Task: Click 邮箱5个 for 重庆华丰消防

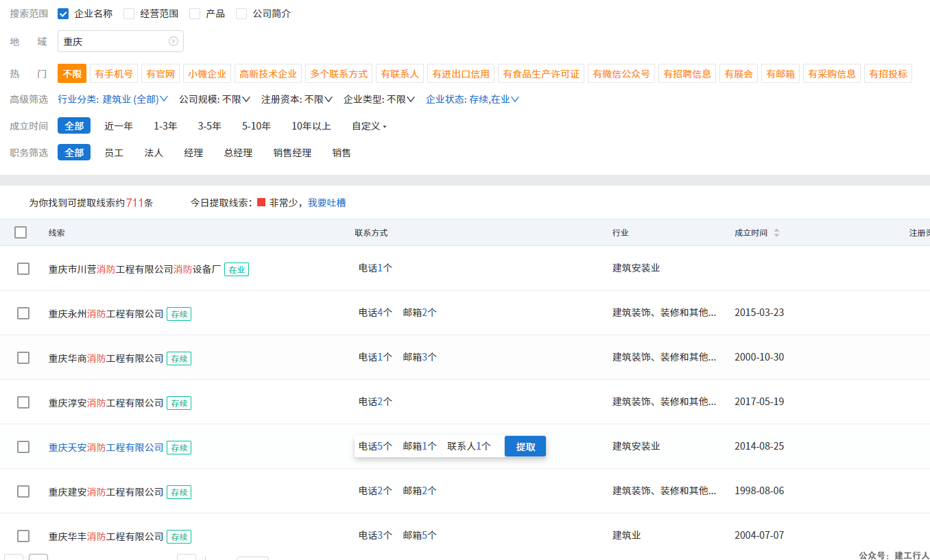Action: point(420,535)
